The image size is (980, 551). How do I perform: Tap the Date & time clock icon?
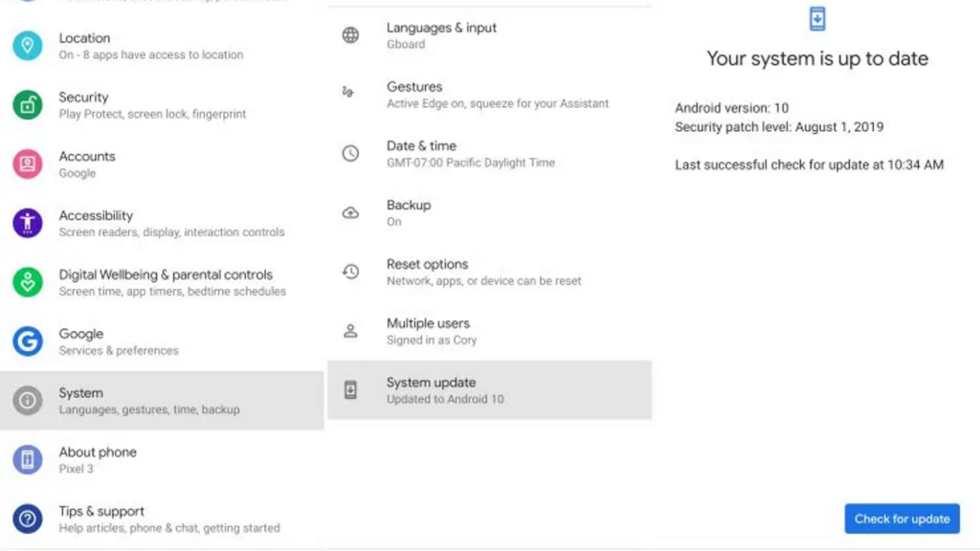[x=350, y=153]
